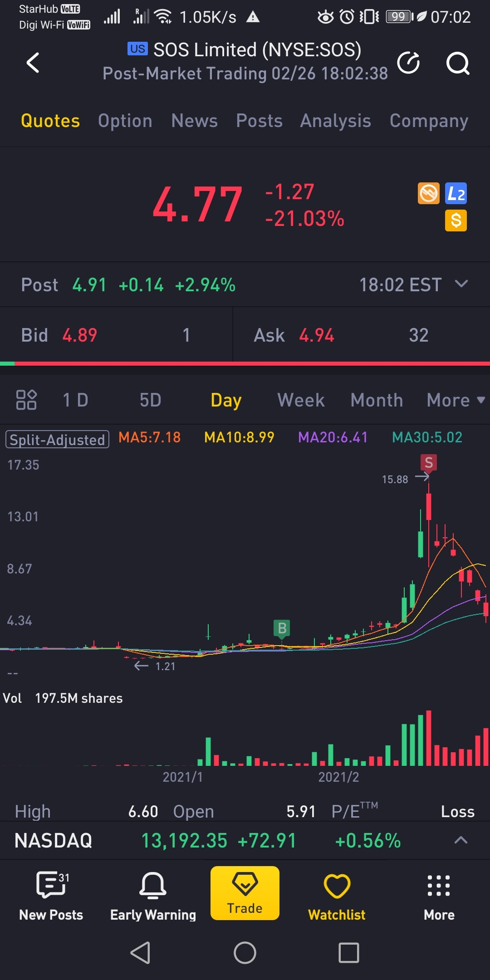Expand the NASDAQ index bar chevron
Viewport: 490px width, 980px height.
click(x=461, y=840)
